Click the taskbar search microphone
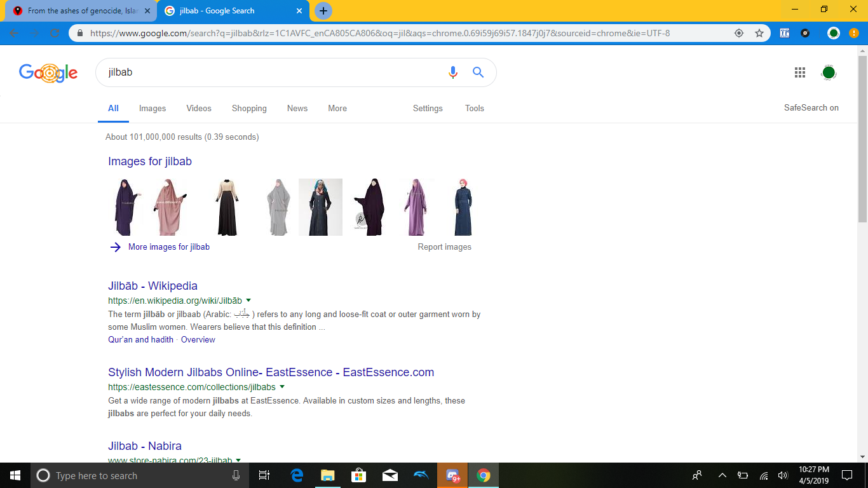Viewport: 868px width, 488px height. (x=236, y=475)
